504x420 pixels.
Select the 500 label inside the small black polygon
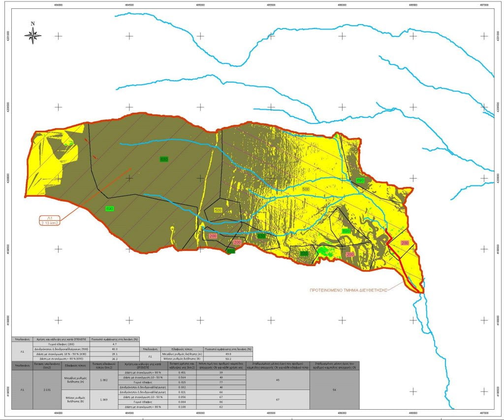(x=219, y=210)
